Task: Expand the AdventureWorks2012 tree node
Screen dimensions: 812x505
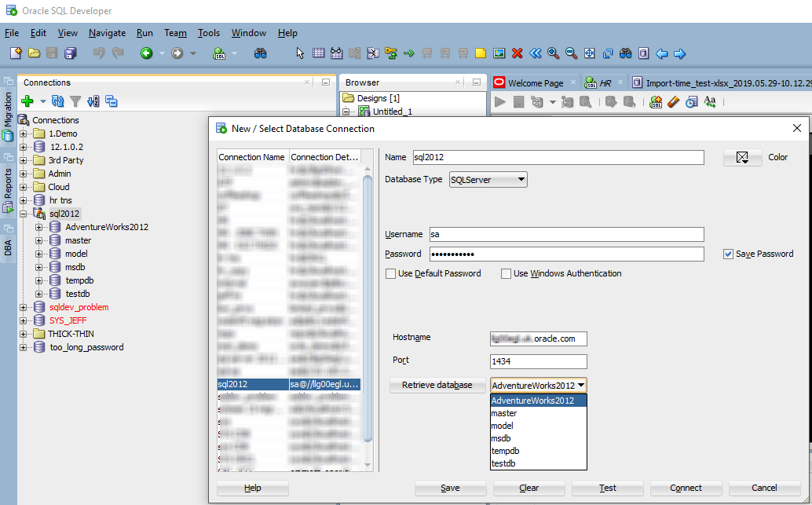Action: (x=38, y=228)
